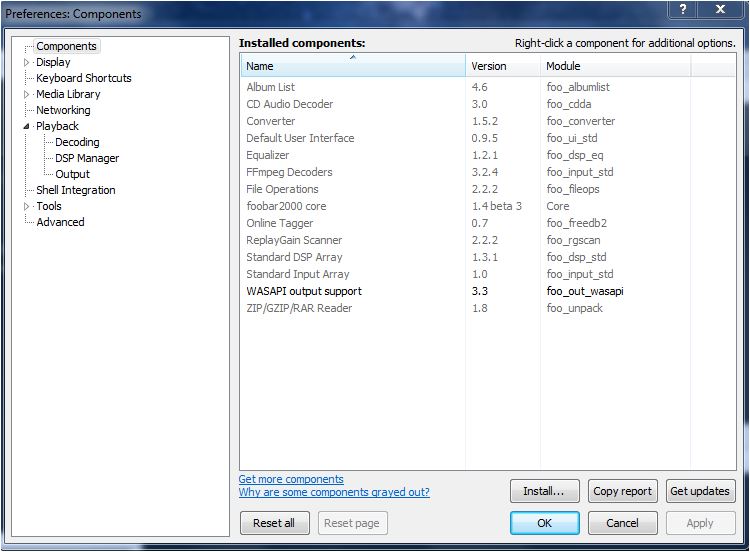Select Keyboard Shortcuts in the preferences tree

point(83,78)
